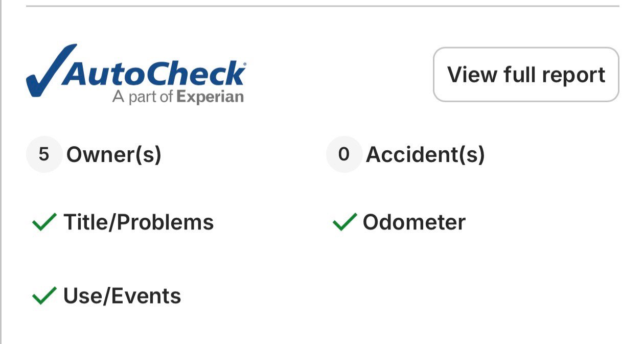Select the Title/Problems text
This screenshot has height=344, width=644.
[x=139, y=222]
